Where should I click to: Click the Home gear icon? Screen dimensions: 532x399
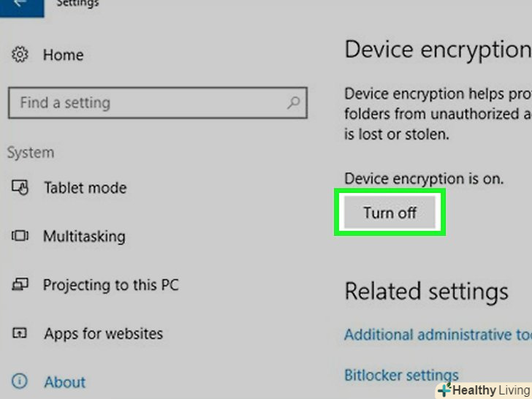pos(20,55)
